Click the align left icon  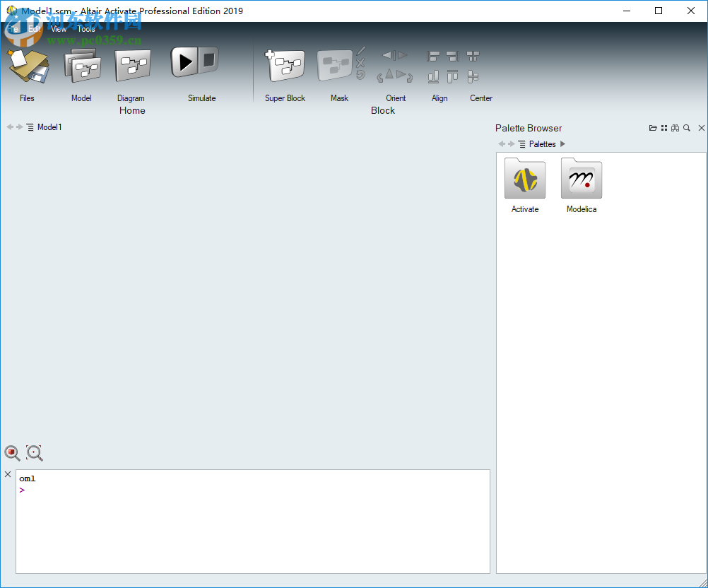coord(433,56)
